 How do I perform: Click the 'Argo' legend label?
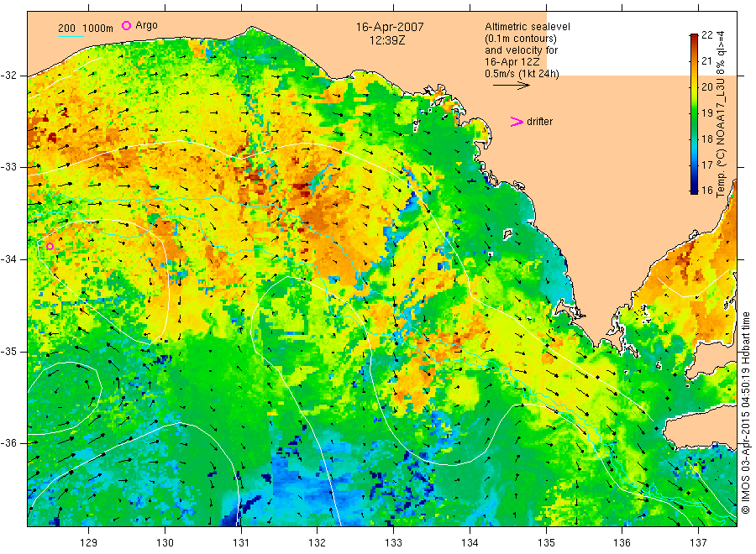(x=146, y=25)
